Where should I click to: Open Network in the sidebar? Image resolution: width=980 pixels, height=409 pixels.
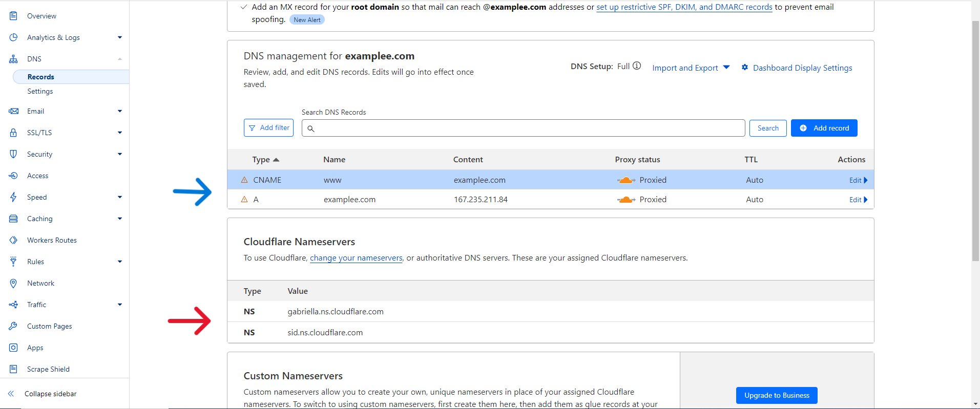point(40,283)
